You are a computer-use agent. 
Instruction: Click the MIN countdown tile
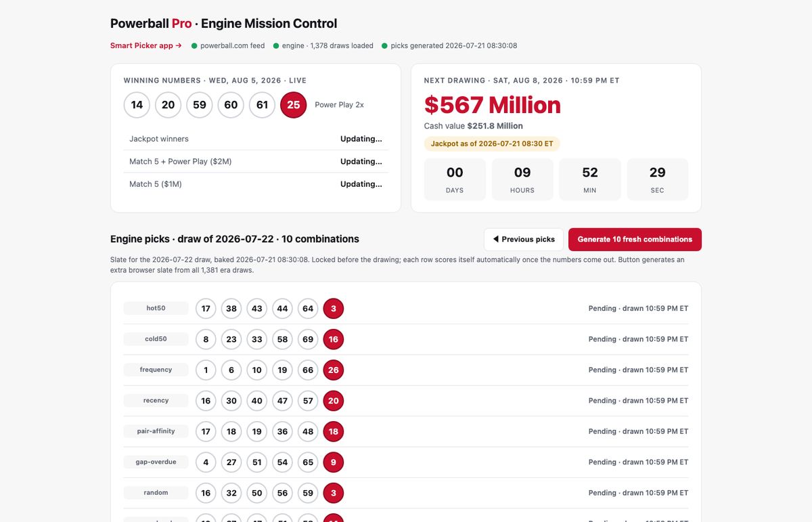(x=590, y=179)
